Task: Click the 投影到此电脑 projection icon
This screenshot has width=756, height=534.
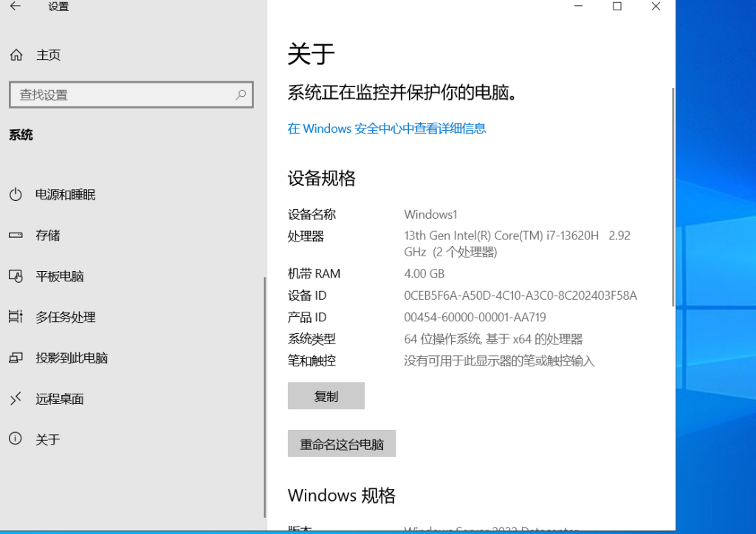Action: click(16, 358)
